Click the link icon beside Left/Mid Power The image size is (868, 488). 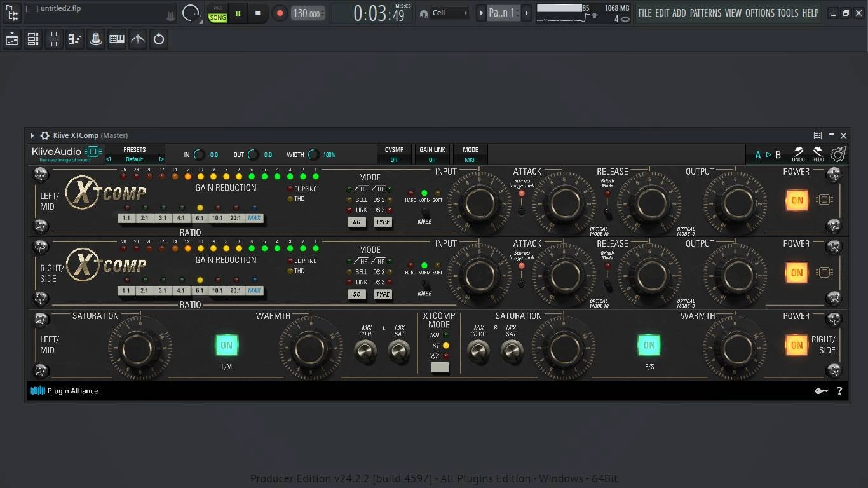coord(824,200)
